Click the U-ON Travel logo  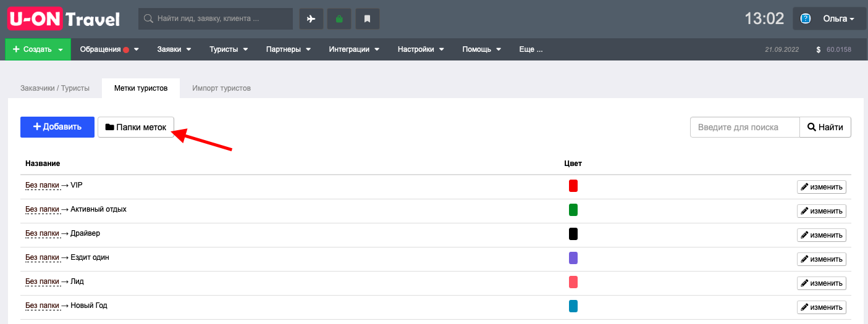point(64,19)
